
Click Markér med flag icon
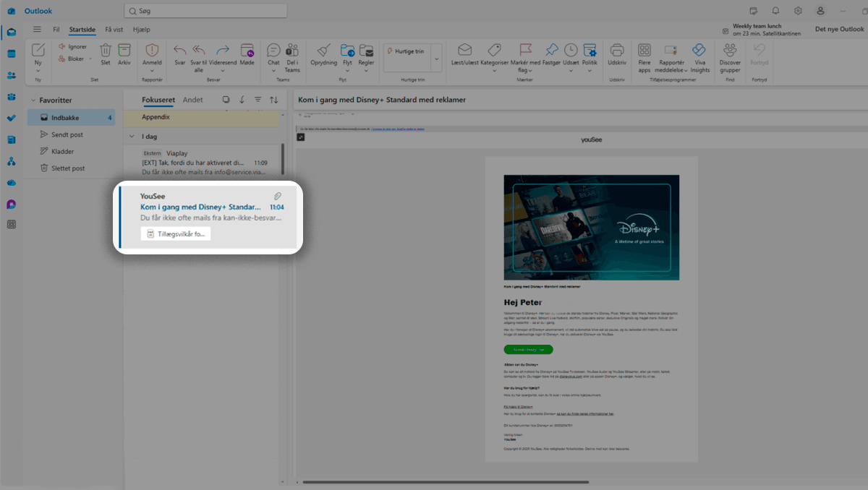tap(525, 51)
